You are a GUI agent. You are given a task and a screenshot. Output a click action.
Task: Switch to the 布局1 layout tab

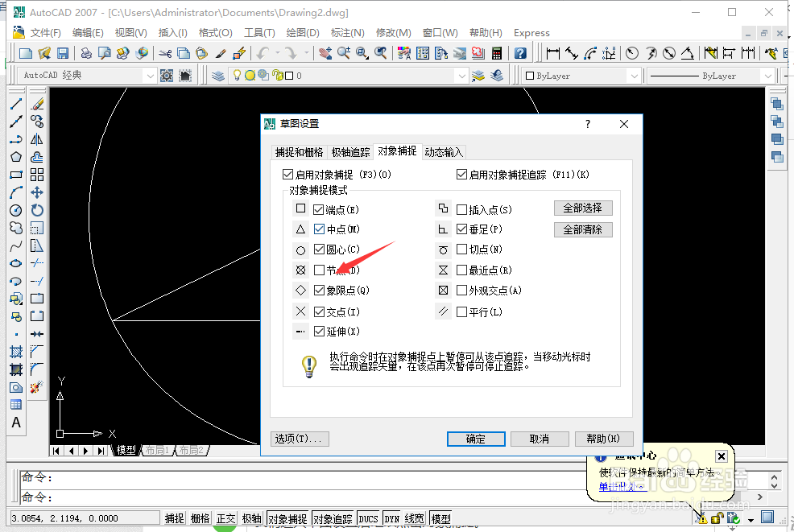[158, 450]
